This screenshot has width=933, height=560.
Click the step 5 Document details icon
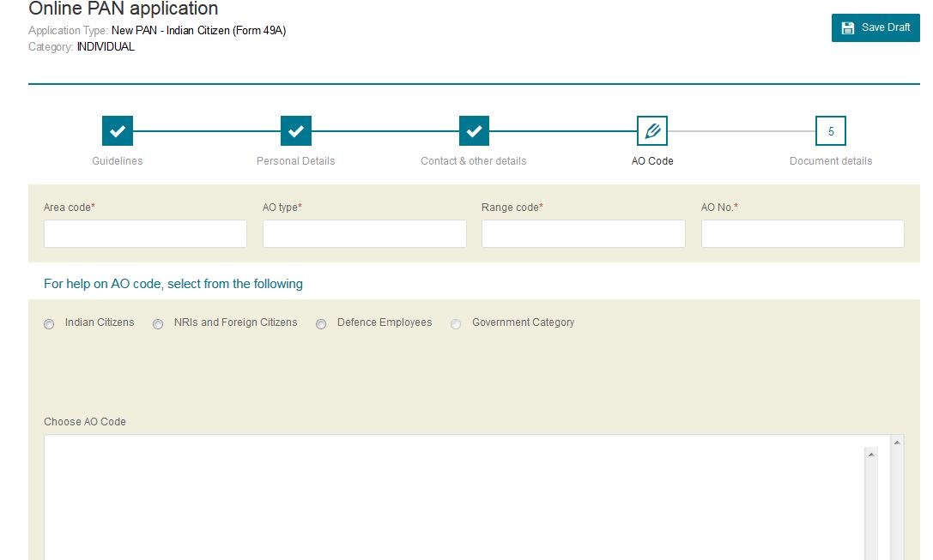831,131
